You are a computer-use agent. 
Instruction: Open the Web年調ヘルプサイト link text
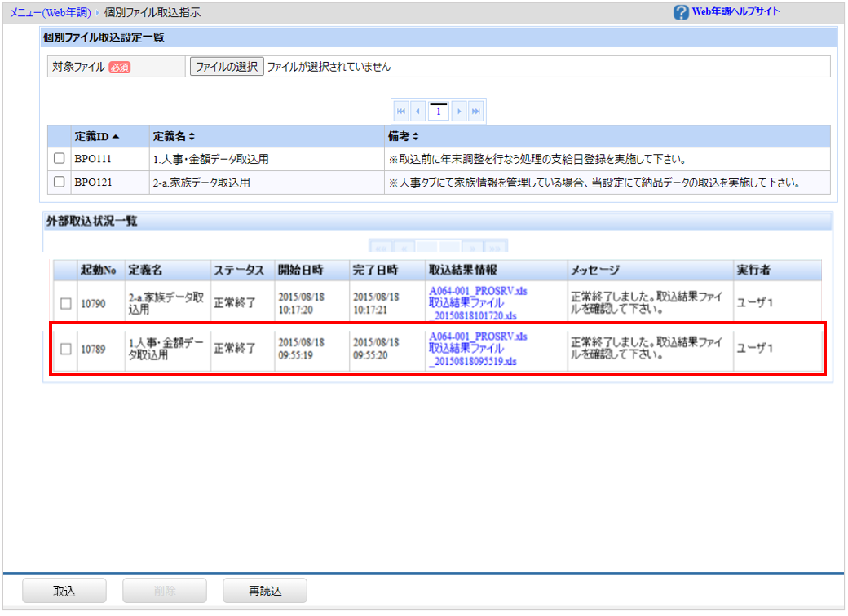click(x=735, y=11)
